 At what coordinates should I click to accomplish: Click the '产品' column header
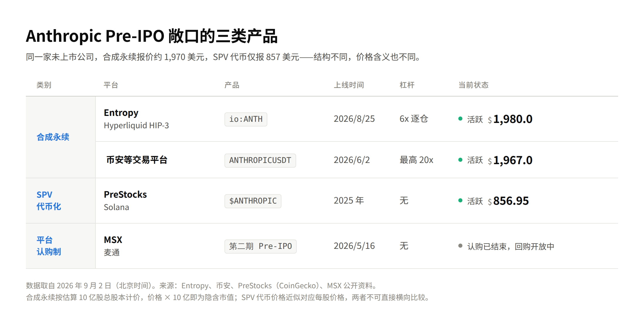[232, 85]
